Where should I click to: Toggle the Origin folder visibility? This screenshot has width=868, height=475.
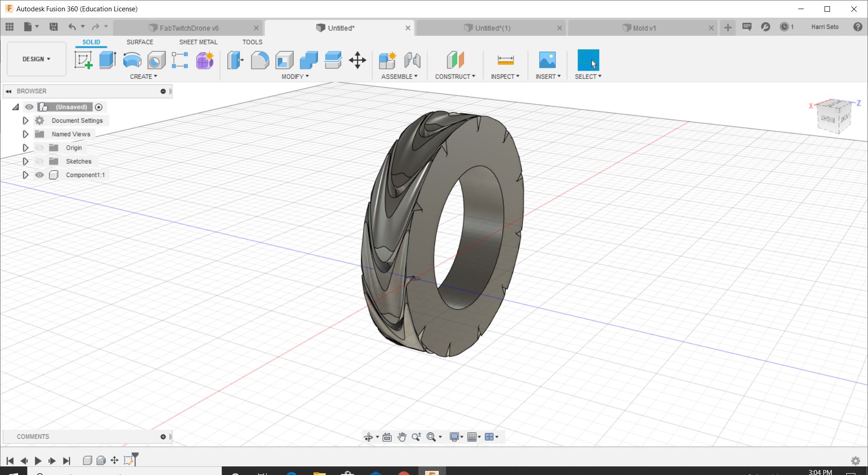click(39, 148)
